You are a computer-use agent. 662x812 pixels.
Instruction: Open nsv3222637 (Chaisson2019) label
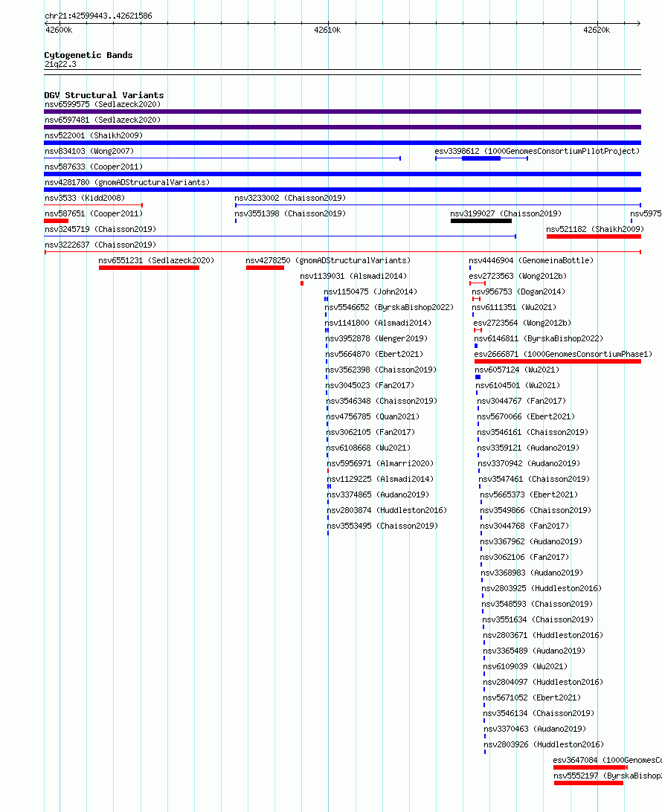pos(100,245)
